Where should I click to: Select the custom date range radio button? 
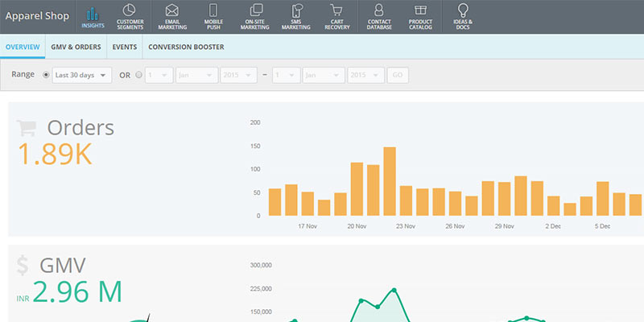[138, 75]
